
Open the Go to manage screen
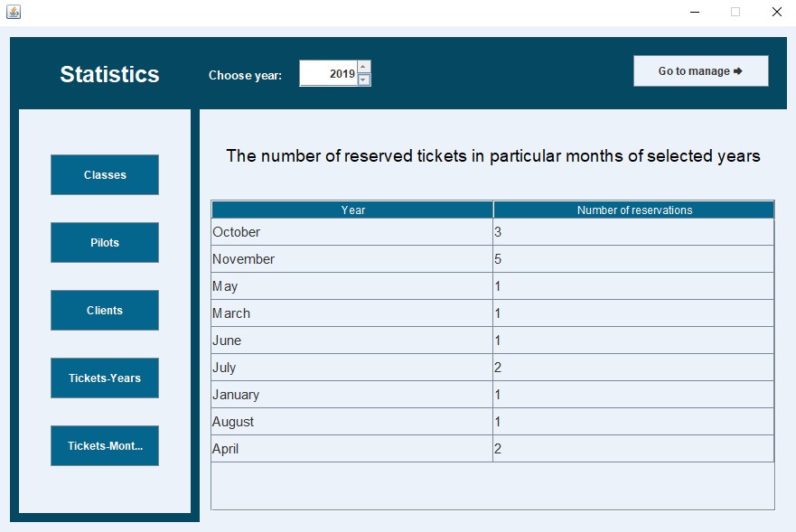pyautogui.click(x=700, y=71)
